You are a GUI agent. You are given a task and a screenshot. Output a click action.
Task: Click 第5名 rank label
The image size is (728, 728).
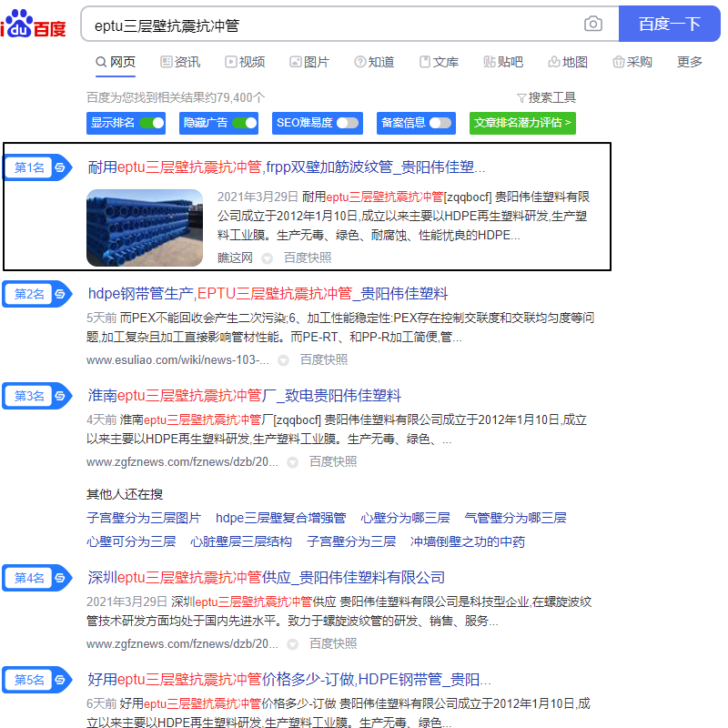[29, 680]
